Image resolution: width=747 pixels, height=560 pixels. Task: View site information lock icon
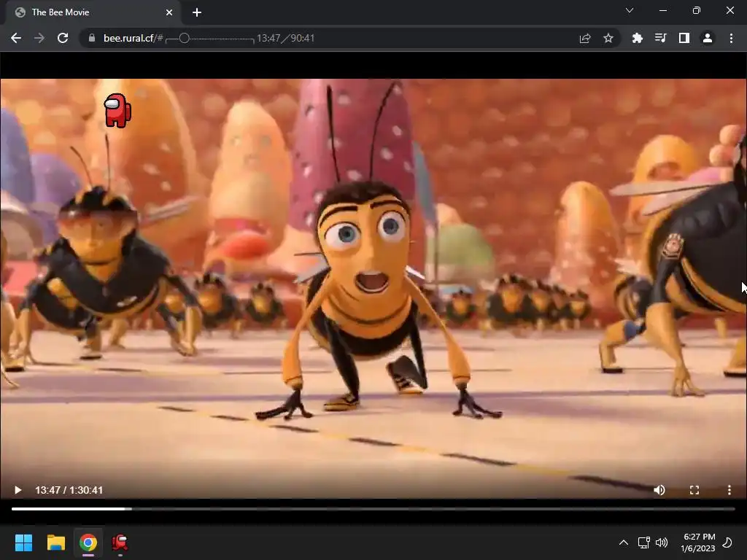coord(92,38)
